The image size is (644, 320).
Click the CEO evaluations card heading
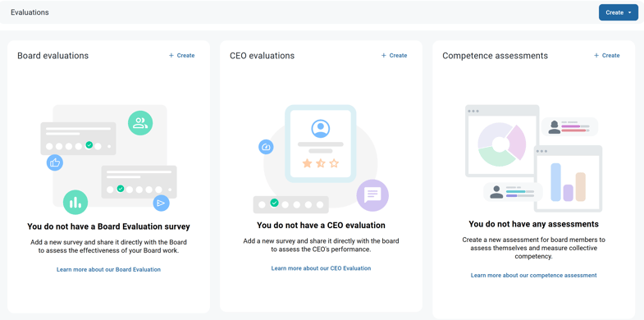(262, 56)
